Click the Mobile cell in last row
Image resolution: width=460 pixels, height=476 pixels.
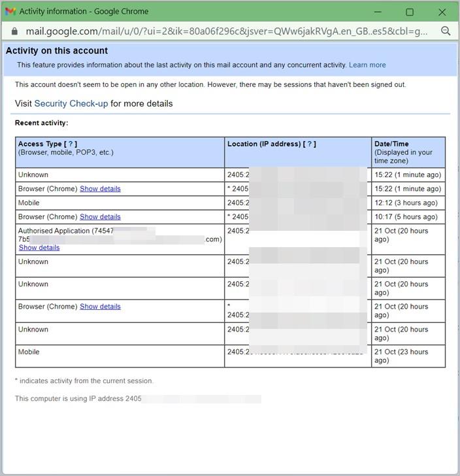tap(120, 356)
